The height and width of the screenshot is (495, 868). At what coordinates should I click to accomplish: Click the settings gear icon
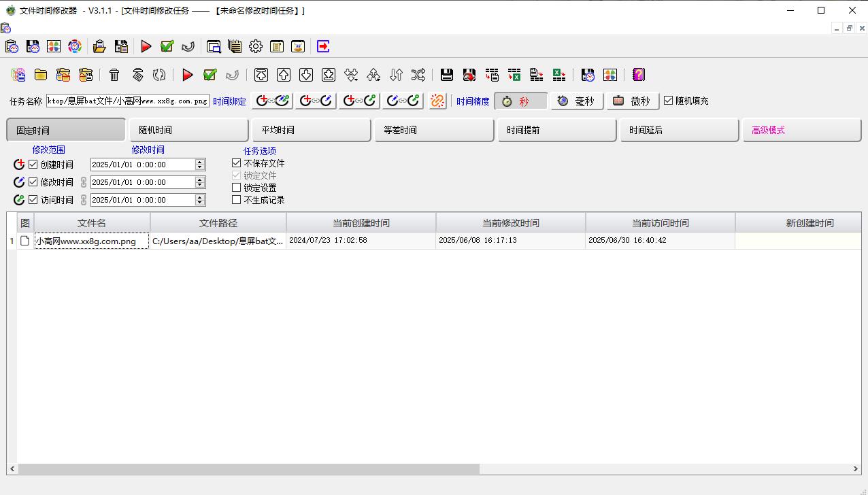tap(256, 46)
